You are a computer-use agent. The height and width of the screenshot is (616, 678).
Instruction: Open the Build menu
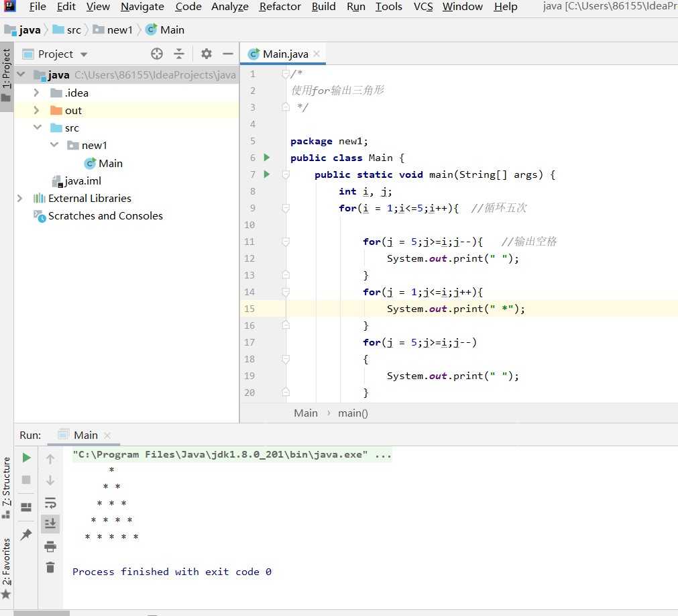click(x=323, y=7)
